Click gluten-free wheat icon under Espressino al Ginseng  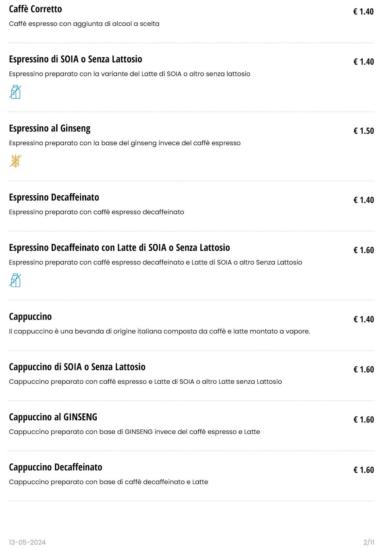point(15,161)
